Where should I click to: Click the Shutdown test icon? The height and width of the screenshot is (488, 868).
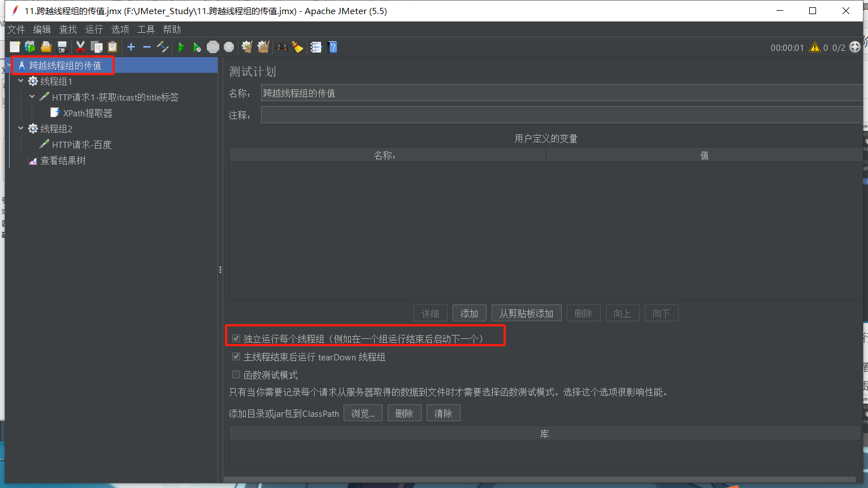[229, 47]
